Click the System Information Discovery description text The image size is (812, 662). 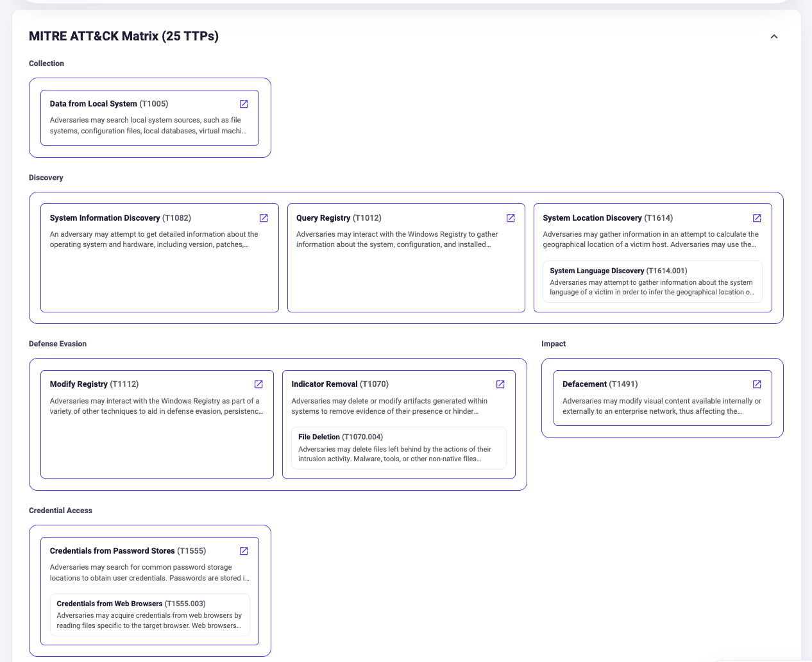click(154, 239)
